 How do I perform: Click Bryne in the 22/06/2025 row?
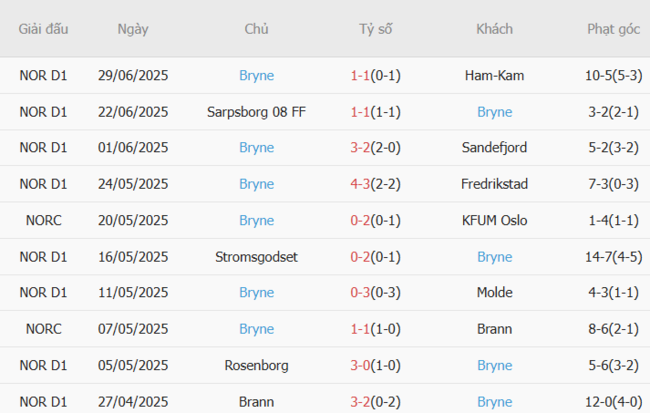pos(494,112)
